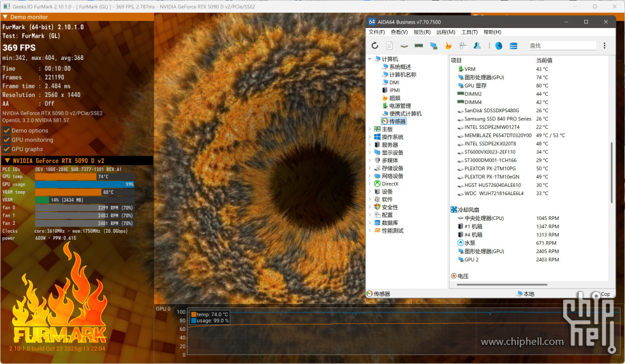Click the refresh icon in AIDA64 toolbar

(375, 46)
